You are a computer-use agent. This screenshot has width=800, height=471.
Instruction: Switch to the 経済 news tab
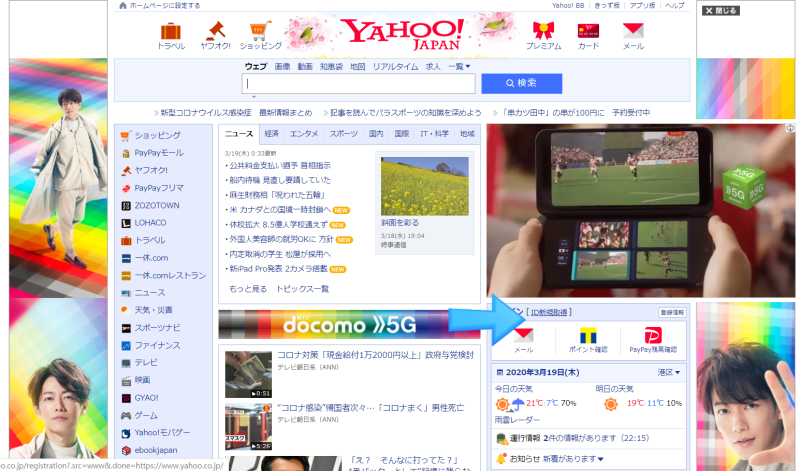(271, 134)
